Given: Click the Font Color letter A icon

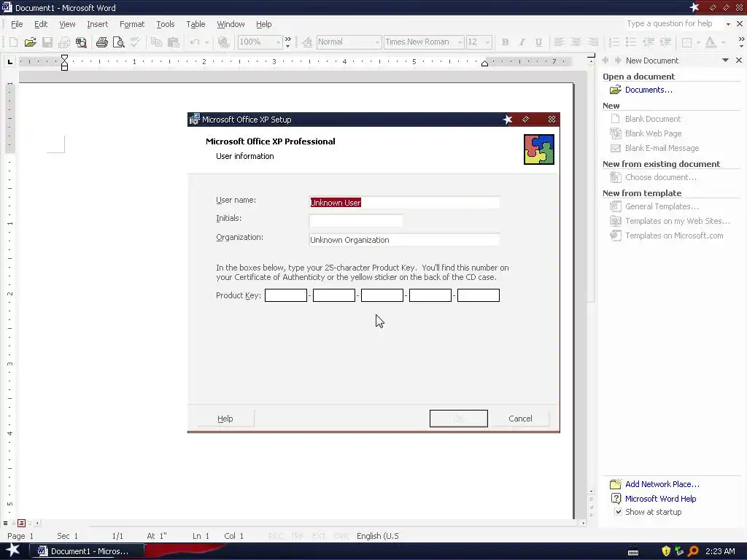Looking at the screenshot, I should (x=711, y=42).
